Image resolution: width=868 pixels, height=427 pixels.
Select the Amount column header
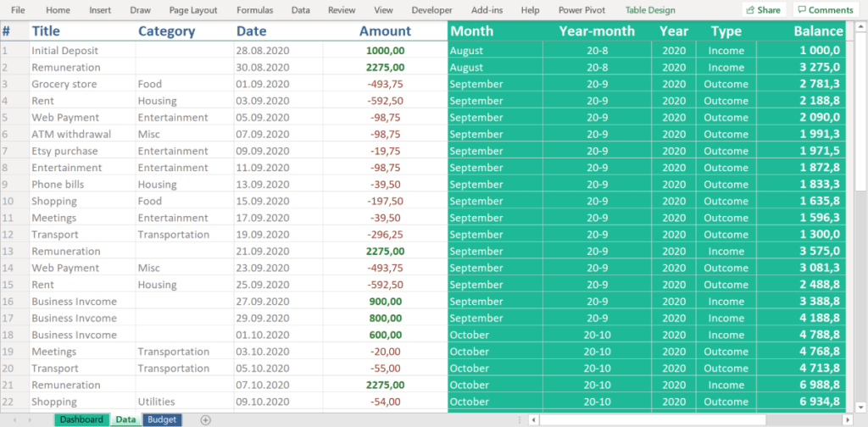pos(385,31)
